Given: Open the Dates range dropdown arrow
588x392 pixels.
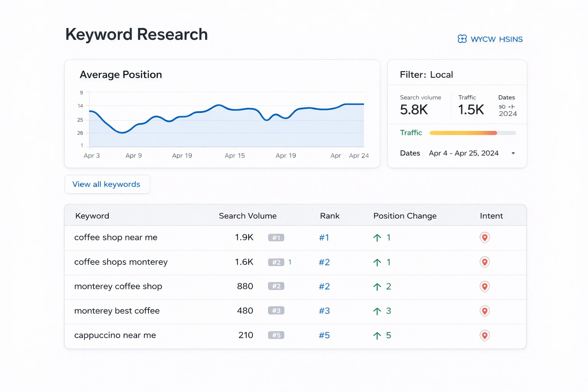Looking at the screenshot, I should coord(513,154).
